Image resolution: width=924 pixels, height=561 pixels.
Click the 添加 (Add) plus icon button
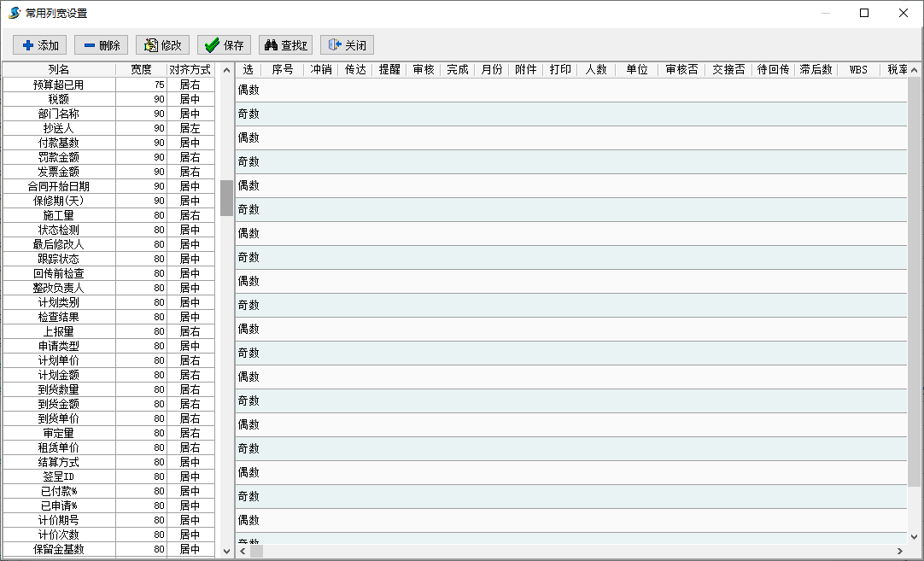coord(40,45)
